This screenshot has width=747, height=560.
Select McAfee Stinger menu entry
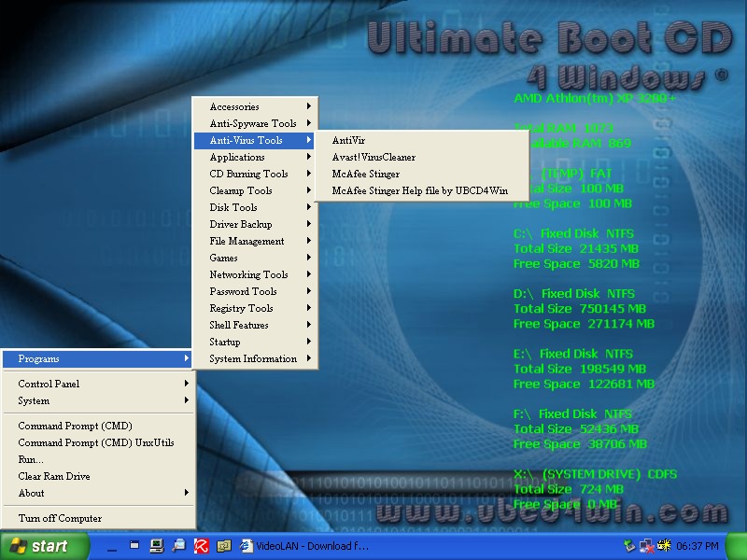coord(365,174)
